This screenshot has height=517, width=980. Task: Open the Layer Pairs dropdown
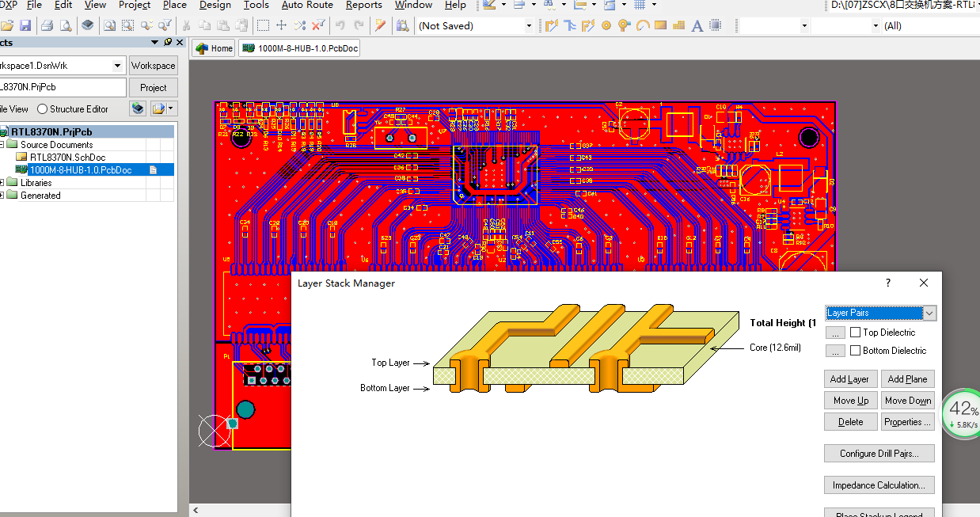coord(929,314)
